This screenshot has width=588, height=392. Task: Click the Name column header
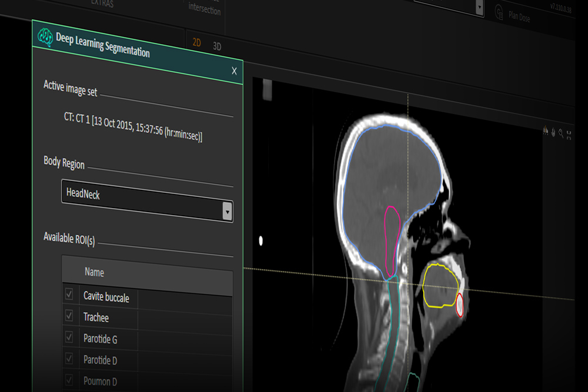point(94,272)
